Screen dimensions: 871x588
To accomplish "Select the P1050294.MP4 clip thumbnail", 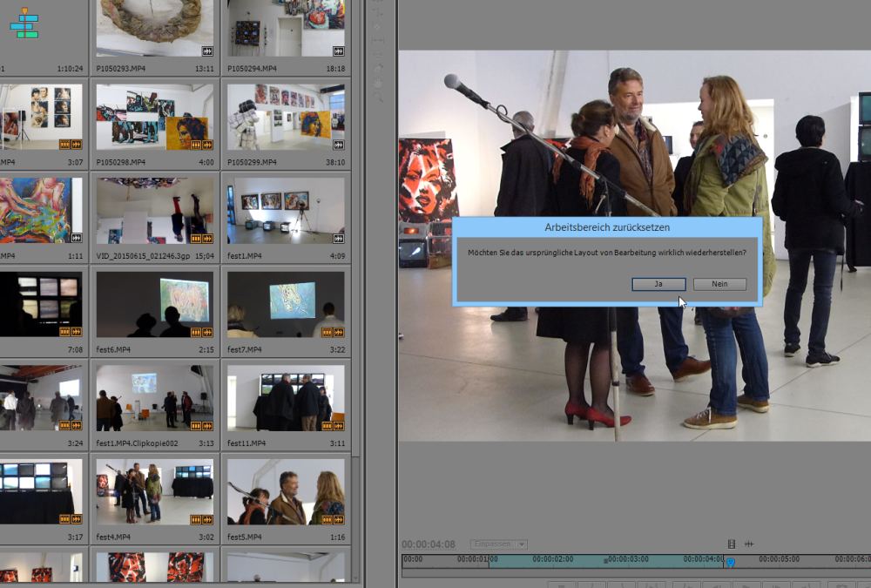I will click(x=286, y=28).
